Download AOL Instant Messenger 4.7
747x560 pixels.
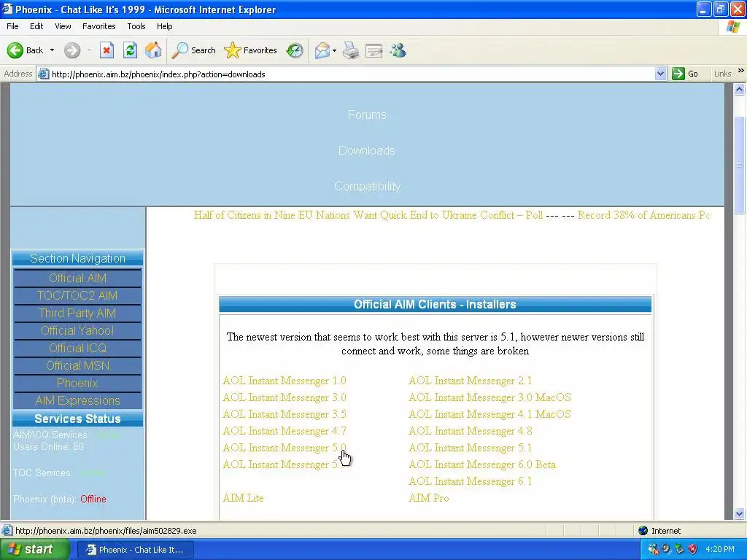pos(285,431)
